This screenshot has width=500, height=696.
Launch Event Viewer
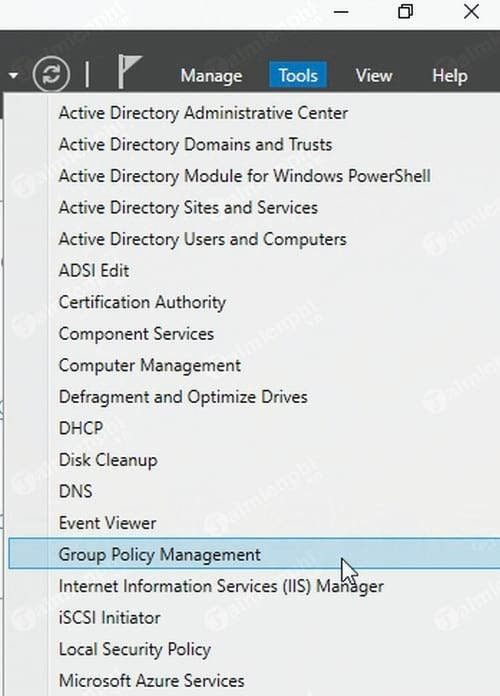click(x=107, y=523)
